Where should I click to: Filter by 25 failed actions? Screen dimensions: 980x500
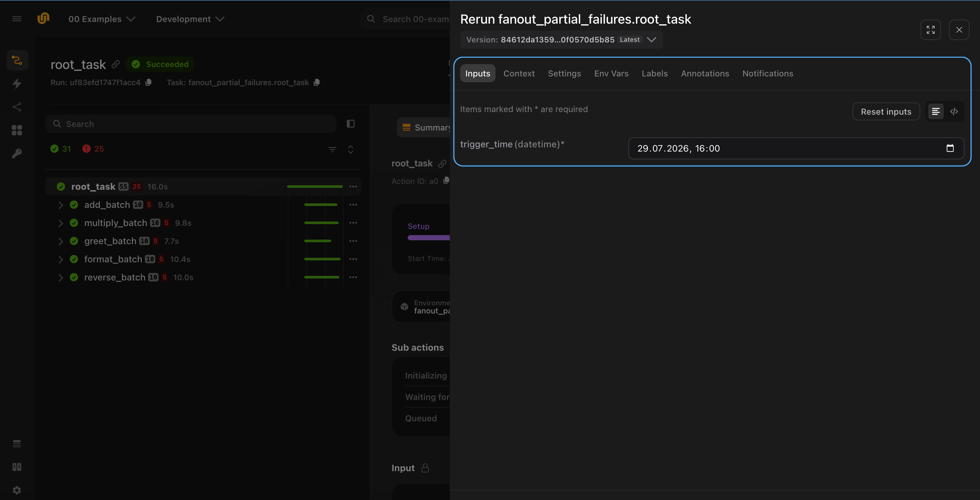point(93,149)
